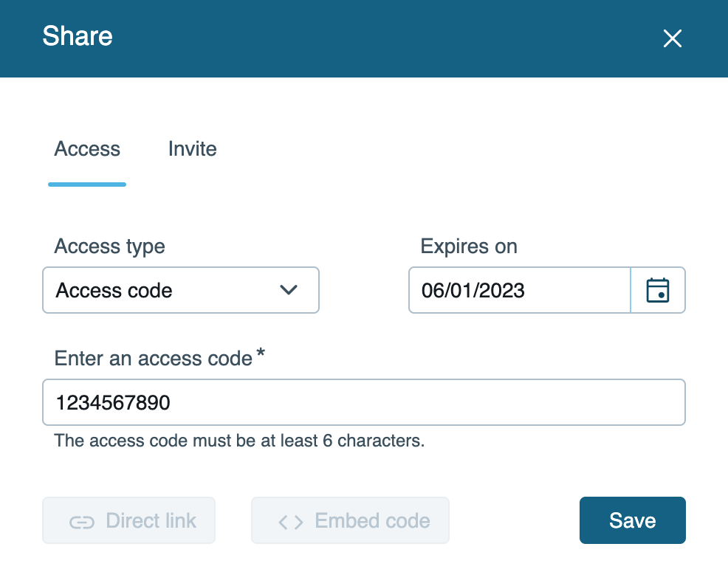Viewport: 728px width, 586px height.
Task: Click the Share dialog title
Action: [78, 36]
